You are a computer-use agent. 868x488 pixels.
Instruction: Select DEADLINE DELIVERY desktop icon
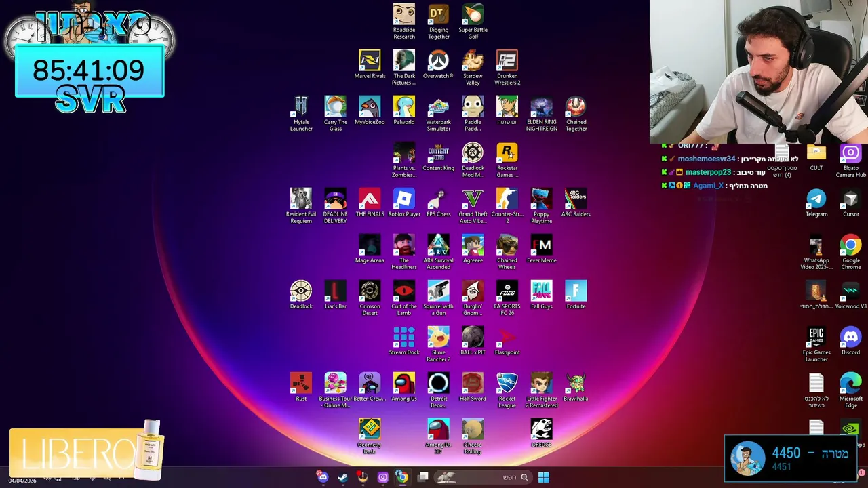(x=336, y=206)
